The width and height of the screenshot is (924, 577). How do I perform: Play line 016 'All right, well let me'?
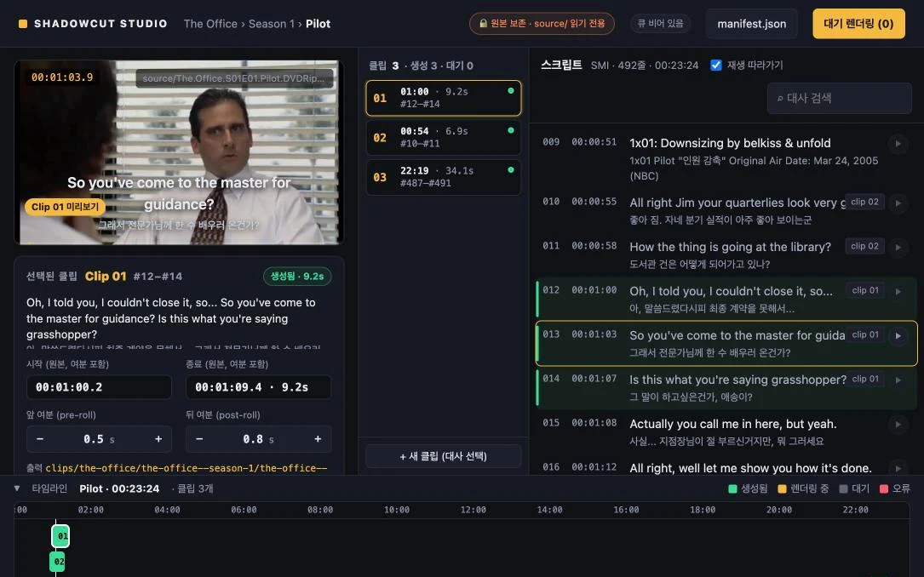(x=898, y=469)
